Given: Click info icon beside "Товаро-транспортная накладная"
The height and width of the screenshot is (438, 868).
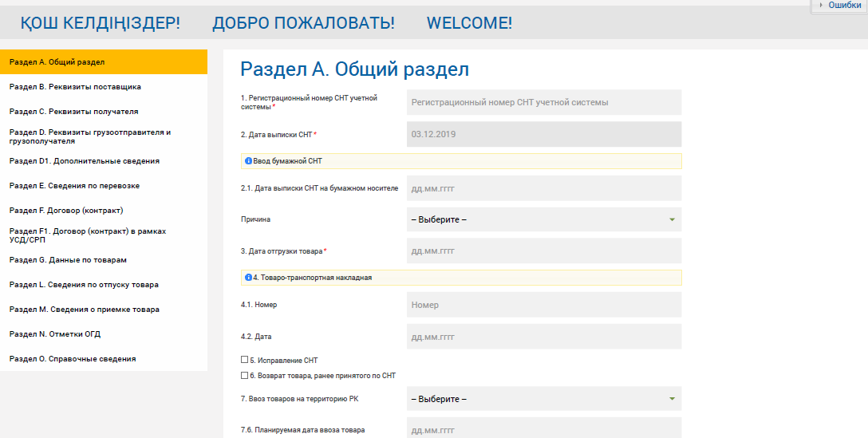Looking at the screenshot, I should (248, 278).
